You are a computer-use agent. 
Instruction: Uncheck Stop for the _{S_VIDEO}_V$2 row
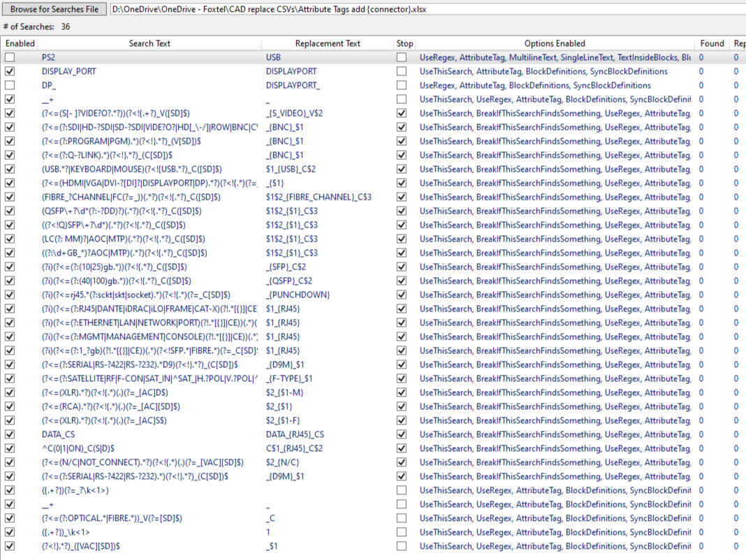[401, 113]
